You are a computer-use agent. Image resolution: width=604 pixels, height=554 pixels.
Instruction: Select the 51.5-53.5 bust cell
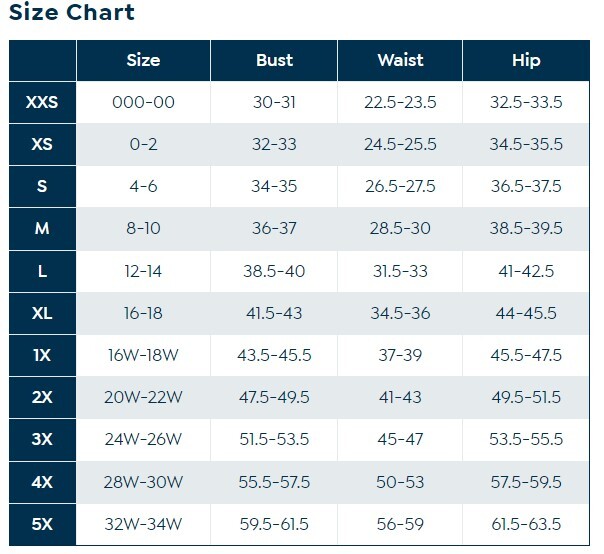274,439
